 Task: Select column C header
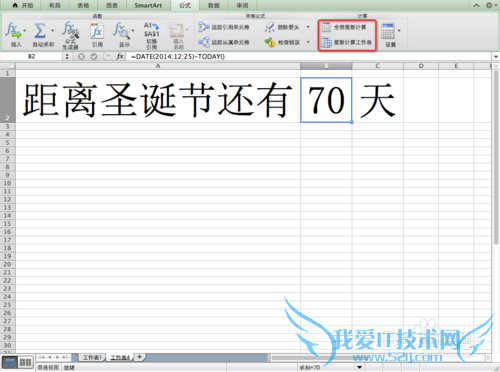(x=378, y=66)
